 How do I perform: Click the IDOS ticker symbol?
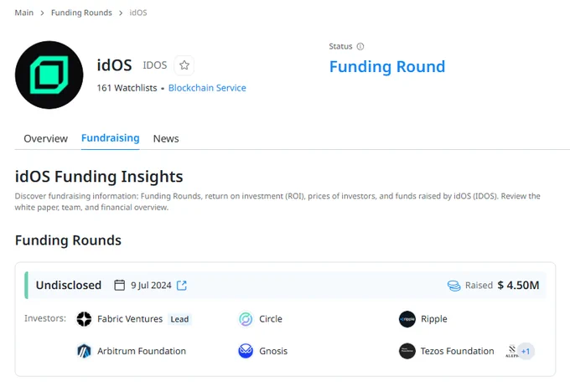(x=155, y=65)
